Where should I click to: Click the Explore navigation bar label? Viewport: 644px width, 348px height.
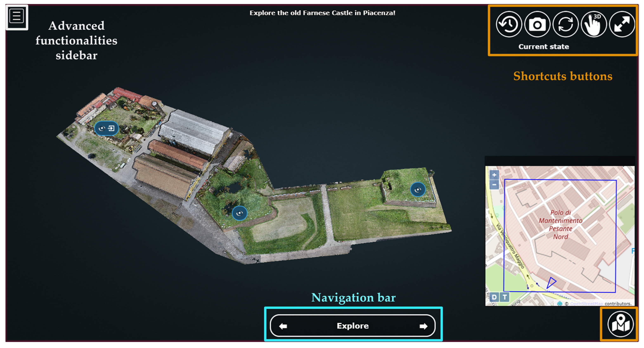(353, 326)
